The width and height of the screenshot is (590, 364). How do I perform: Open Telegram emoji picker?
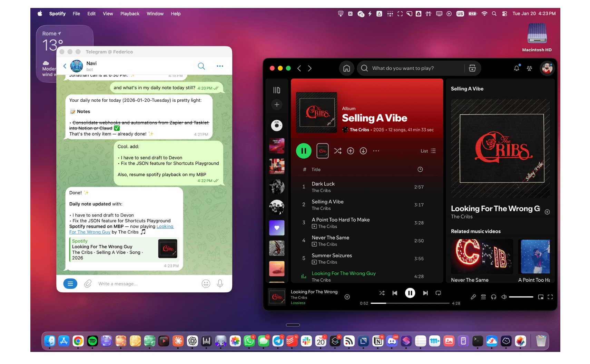pyautogui.click(x=206, y=284)
